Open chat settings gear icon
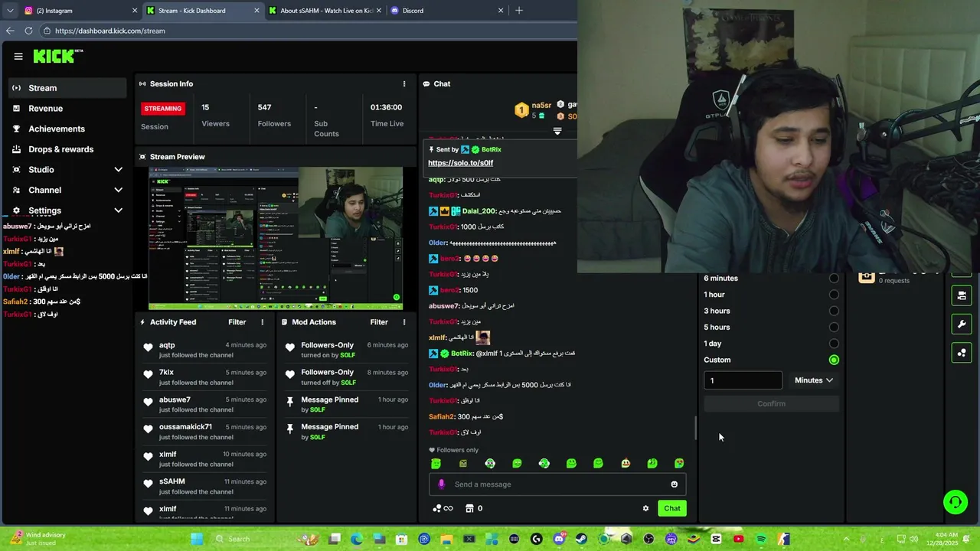The height and width of the screenshot is (551, 980). point(645,508)
